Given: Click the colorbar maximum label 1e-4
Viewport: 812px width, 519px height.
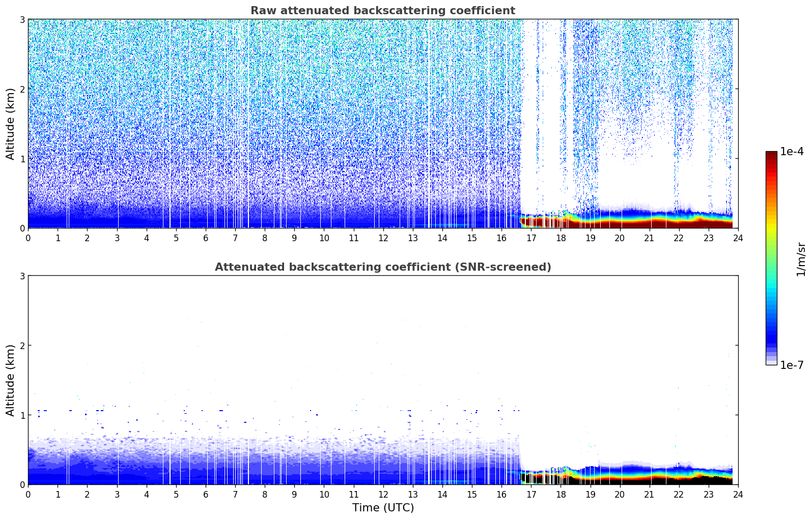Looking at the screenshot, I should (x=791, y=152).
